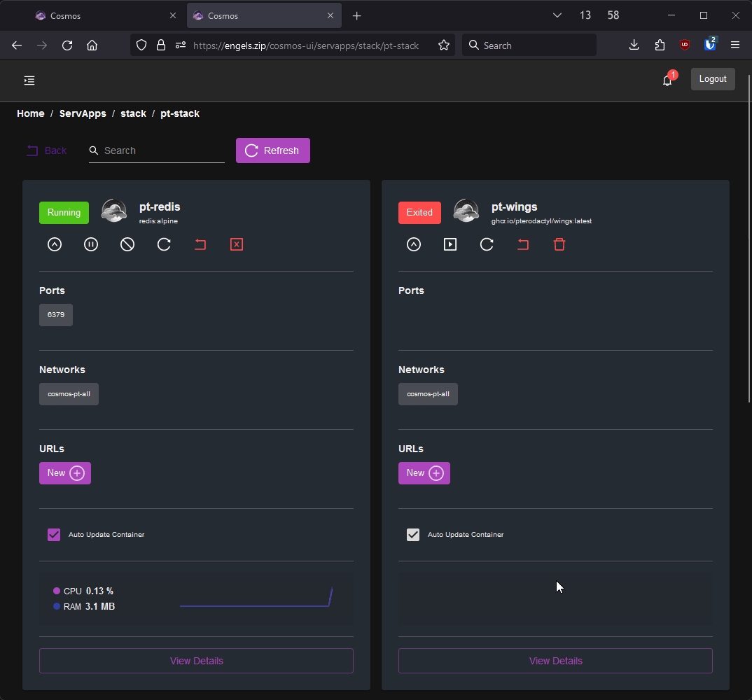Viewport: 752px width, 700px height.
Task: Restart the pt-wings container
Action: click(x=487, y=244)
